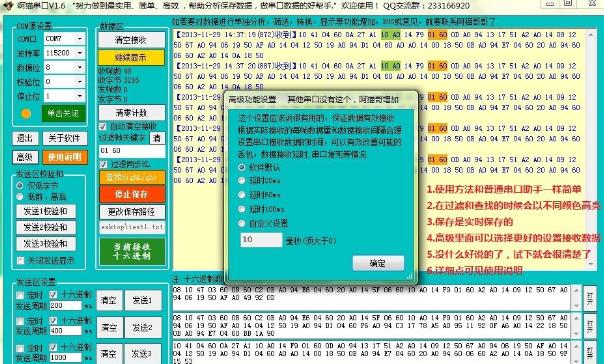Open the orange 使用说明 instructions button
Screen dimensions: 604x364
point(65,157)
